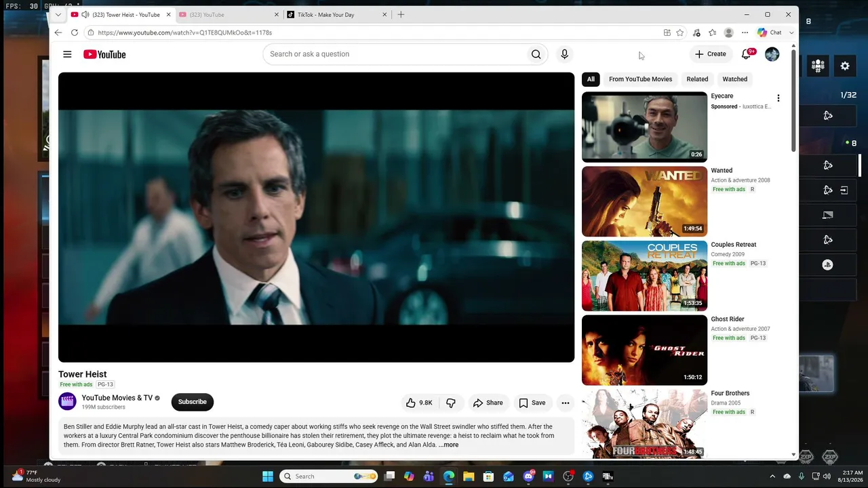This screenshot has height=488, width=868.
Task: Click the Share button
Action: 488,403
